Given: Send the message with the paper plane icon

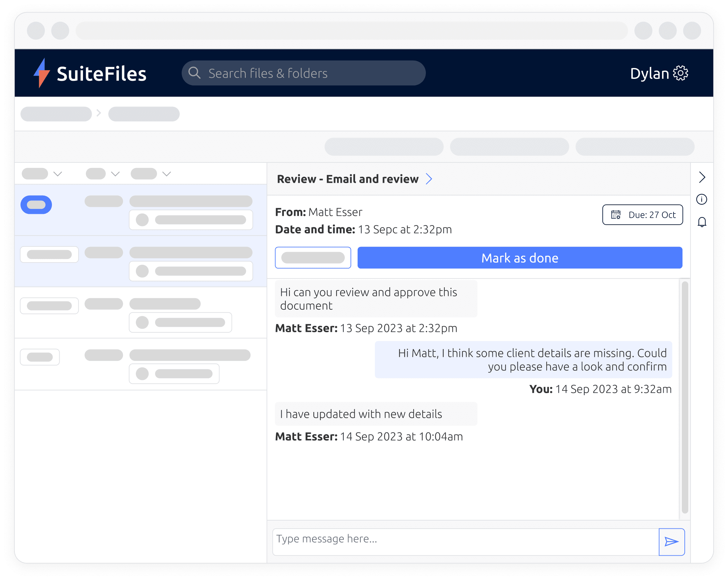Looking at the screenshot, I should [x=672, y=542].
